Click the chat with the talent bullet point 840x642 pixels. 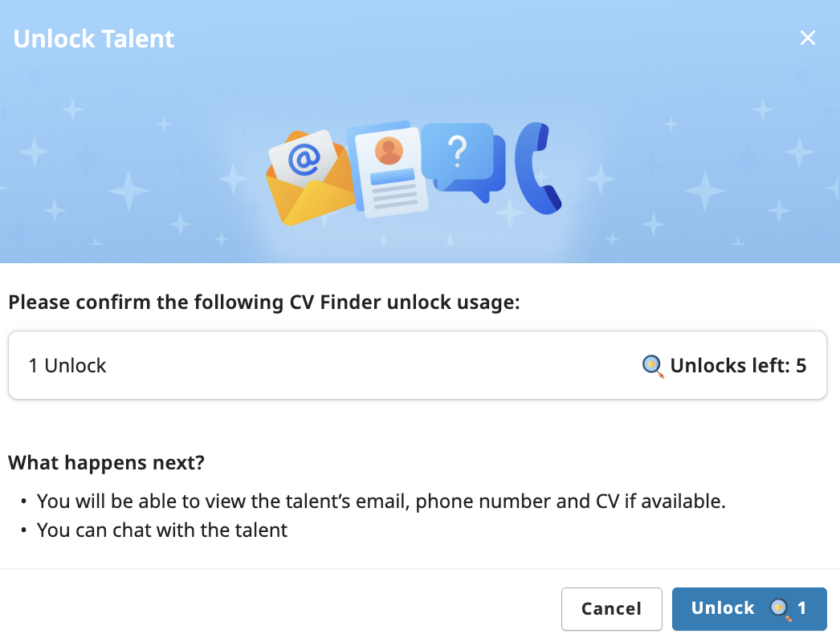[161, 530]
